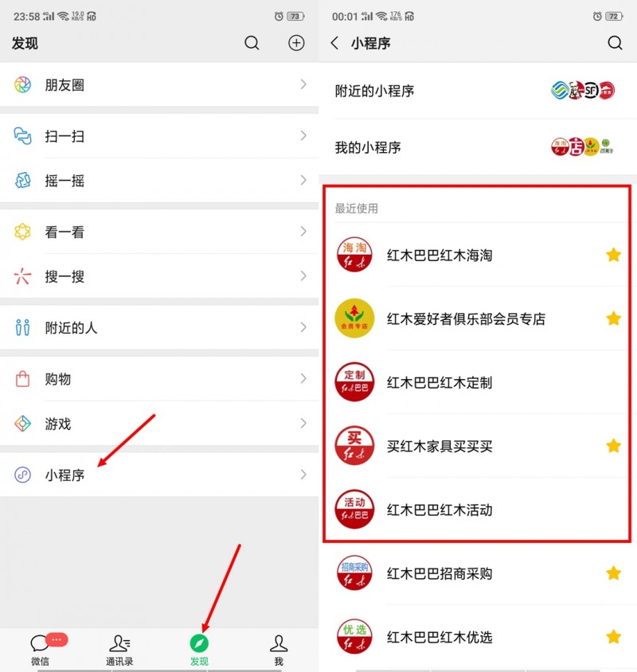Image resolution: width=637 pixels, height=672 pixels.
Task: Toggle star for 红木巴巴红木海淘
Action: tap(613, 255)
